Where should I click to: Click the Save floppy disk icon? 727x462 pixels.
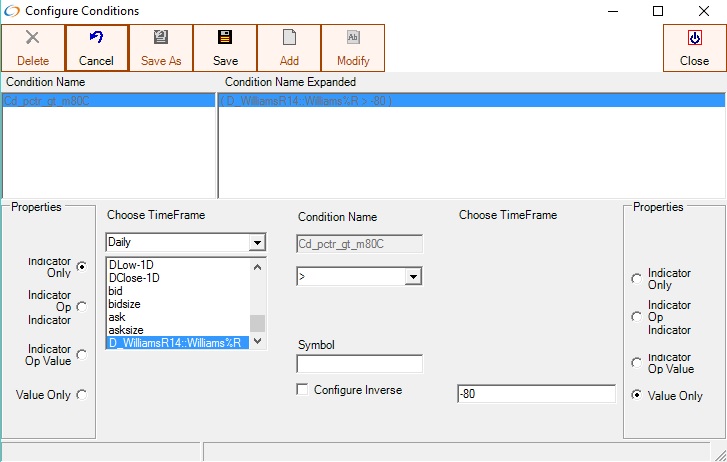click(x=225, y=38)
